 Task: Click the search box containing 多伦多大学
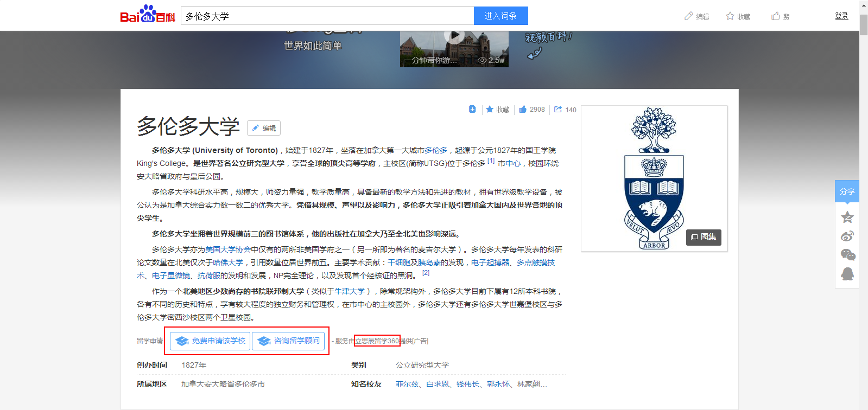[x=327, y=16]
